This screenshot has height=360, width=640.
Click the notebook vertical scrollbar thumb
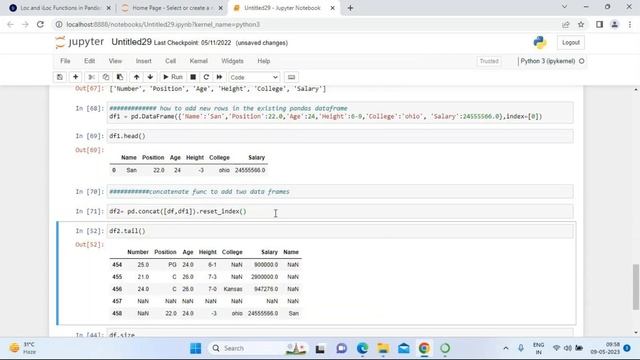(x=636, y=287)
